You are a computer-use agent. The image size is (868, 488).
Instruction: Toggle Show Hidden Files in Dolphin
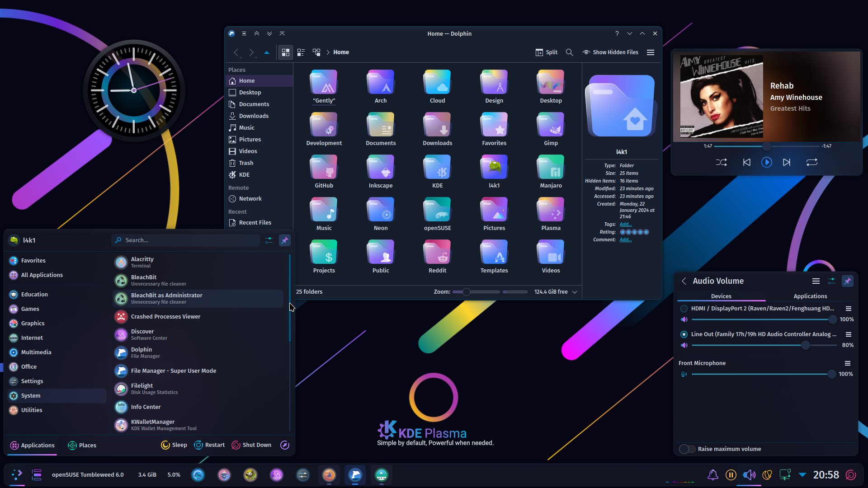[610, 52]
